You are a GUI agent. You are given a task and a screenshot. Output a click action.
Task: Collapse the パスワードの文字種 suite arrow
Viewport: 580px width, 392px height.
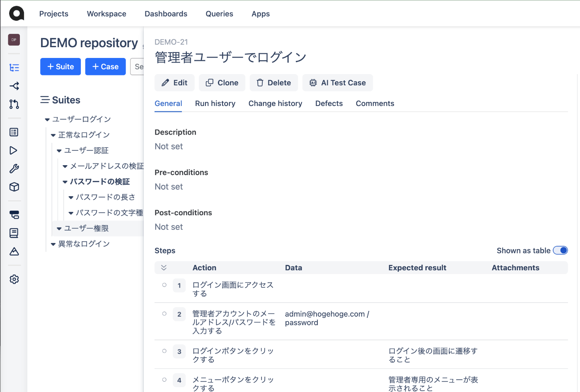[x=70, y=213]
